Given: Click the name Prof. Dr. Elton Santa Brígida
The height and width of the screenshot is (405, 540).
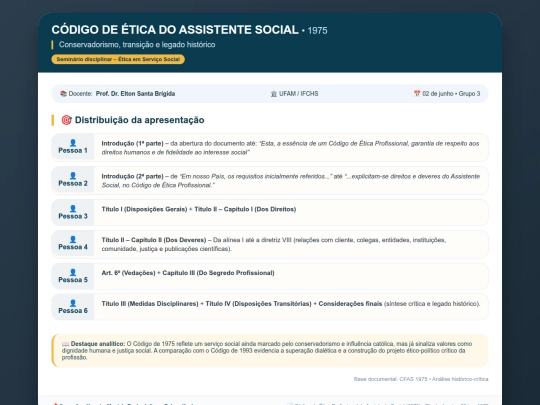Looking at the screenshot, I should tap(135, 94).
